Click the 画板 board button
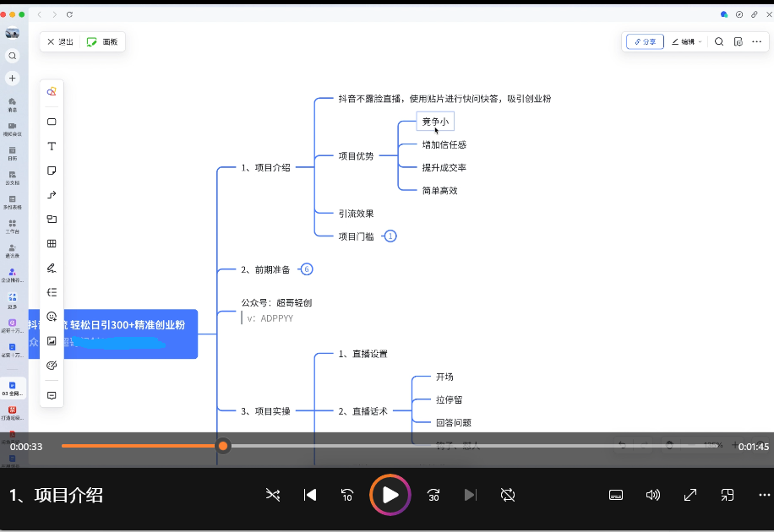The width and height of the screenshot is (774, 532). (102, 42)
